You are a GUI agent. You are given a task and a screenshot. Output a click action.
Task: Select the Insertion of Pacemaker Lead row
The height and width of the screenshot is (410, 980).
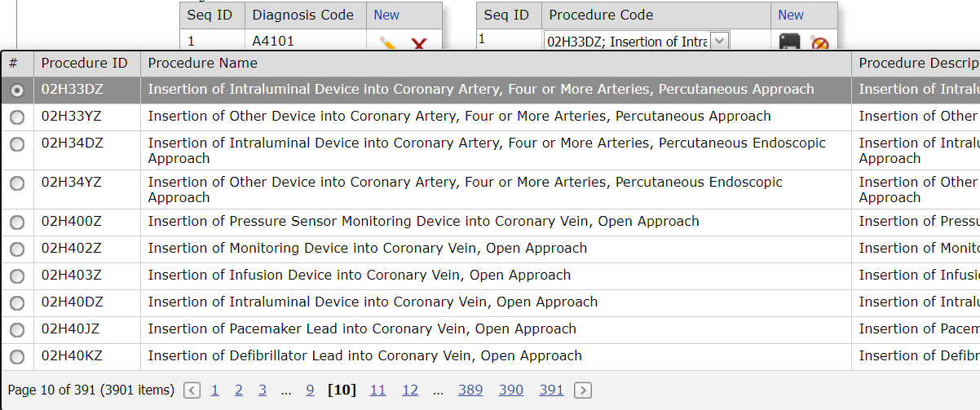490,330
